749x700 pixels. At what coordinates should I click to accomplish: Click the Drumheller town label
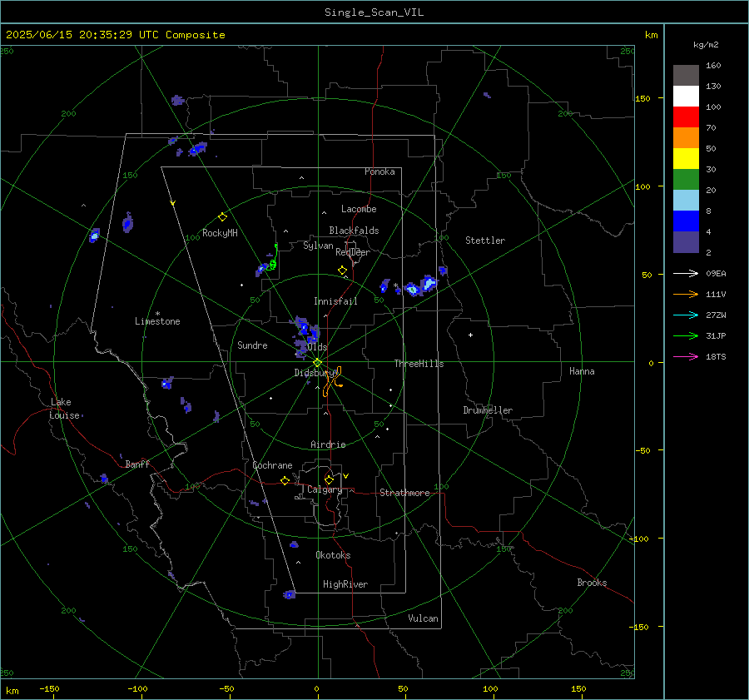click(x=488, y=410)
